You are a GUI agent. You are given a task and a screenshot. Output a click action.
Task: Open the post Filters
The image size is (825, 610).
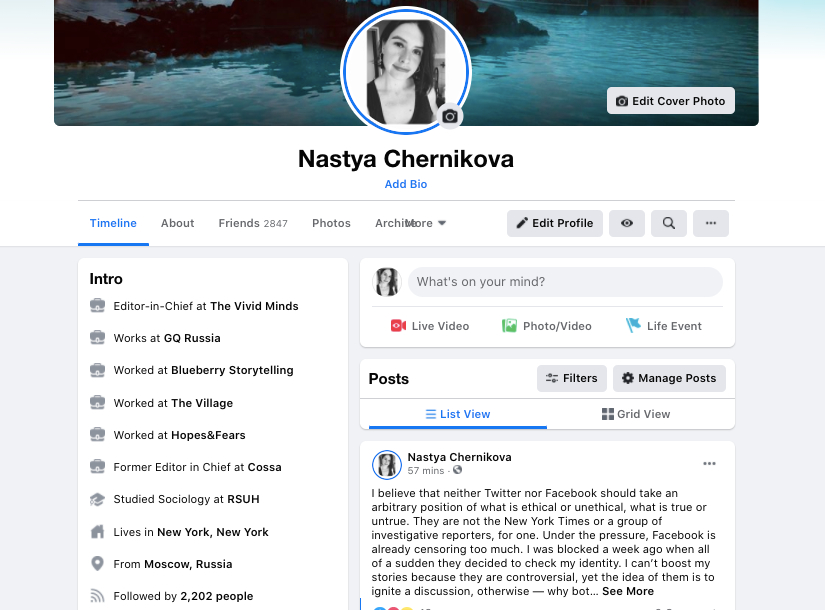coord(571,378)
